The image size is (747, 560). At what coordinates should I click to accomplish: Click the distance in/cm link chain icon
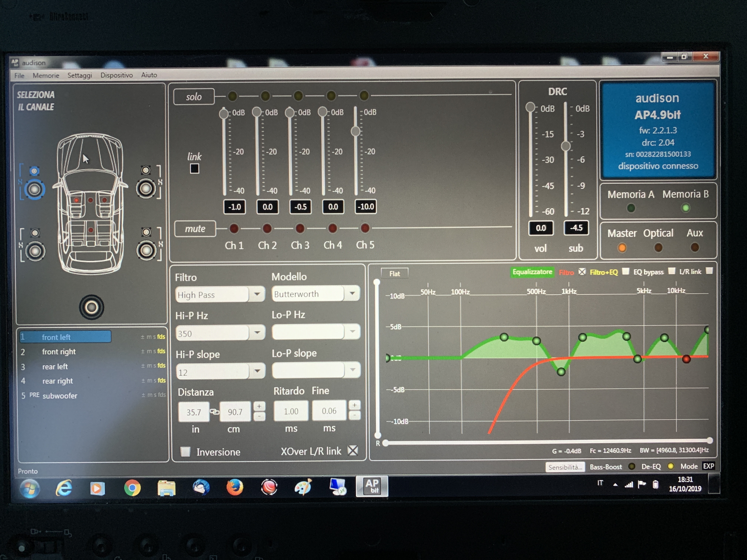pos(214,411)
